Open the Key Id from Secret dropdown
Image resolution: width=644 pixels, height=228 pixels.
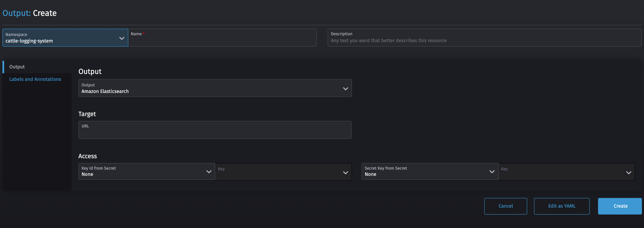[x=209, y=172]
